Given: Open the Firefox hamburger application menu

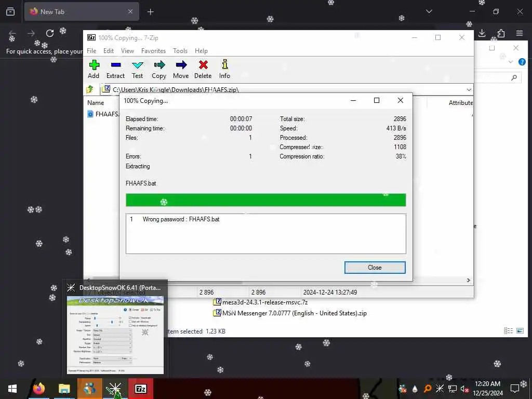Looking at the screenshot, I should click(x=520, y=33).
